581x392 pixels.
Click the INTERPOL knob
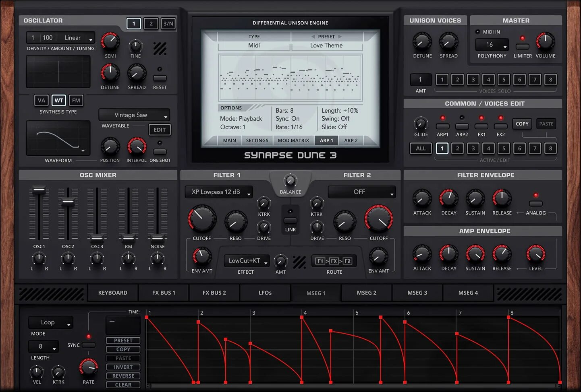tap(137, 146)
